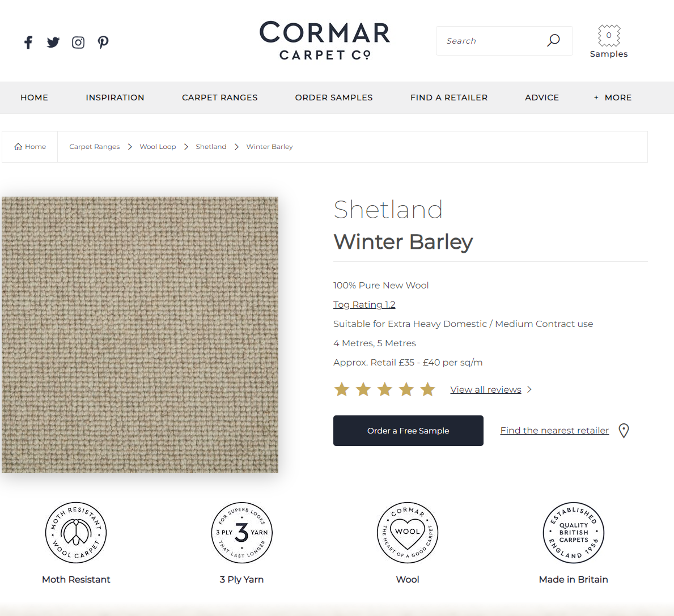Open INSPIRATION in the navigation bar
Screen dimensions: 674x616
pyautogui.click(x=115, y=97)
